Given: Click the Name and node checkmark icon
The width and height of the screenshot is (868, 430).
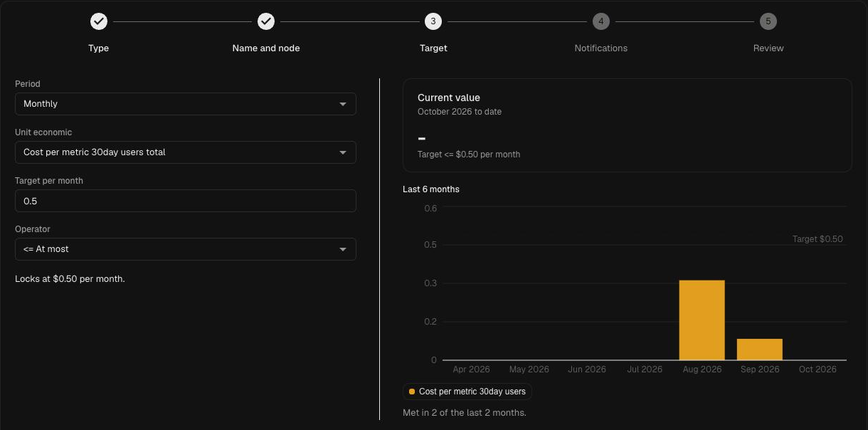Looking at the screenshot, I should click(266, 21).
